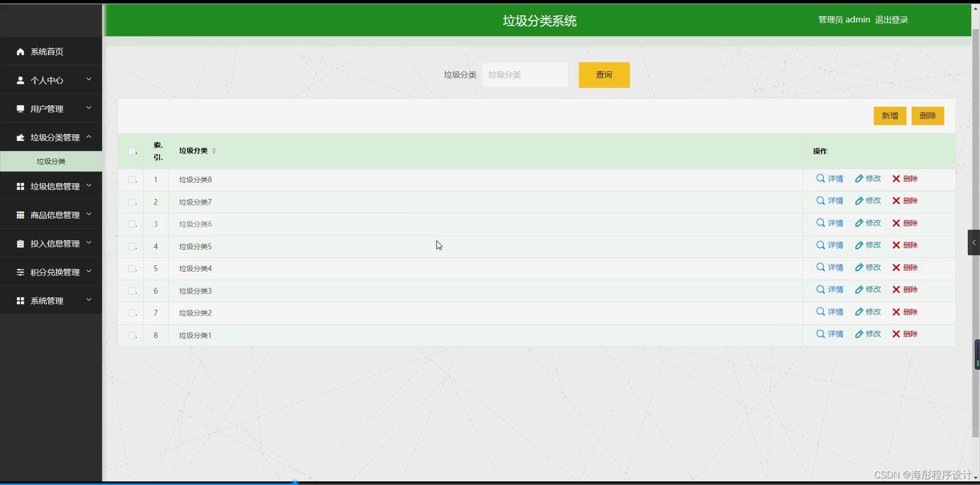Check the checkbox for row 垃圾分类4
The height and width of the screenshot is (485, 980).
click(x=132, y=269)
